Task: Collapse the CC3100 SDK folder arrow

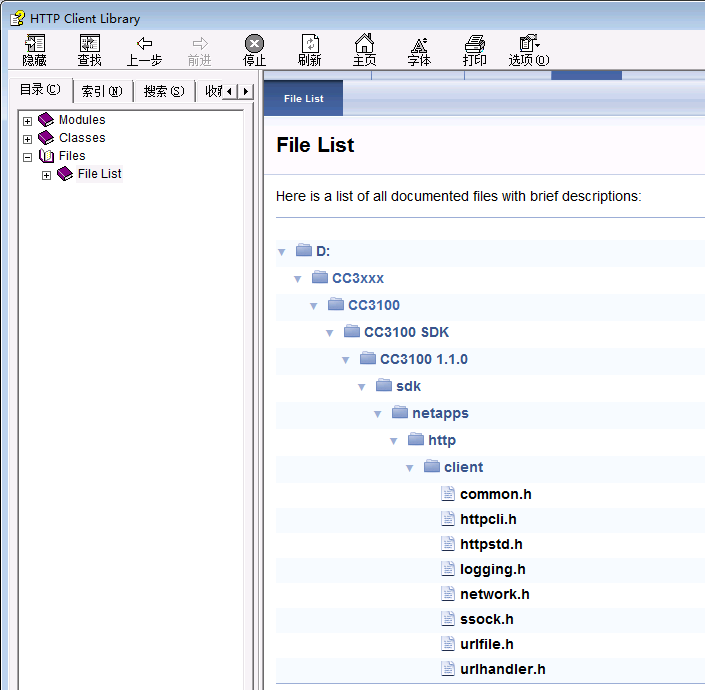Action: point(330,333)
